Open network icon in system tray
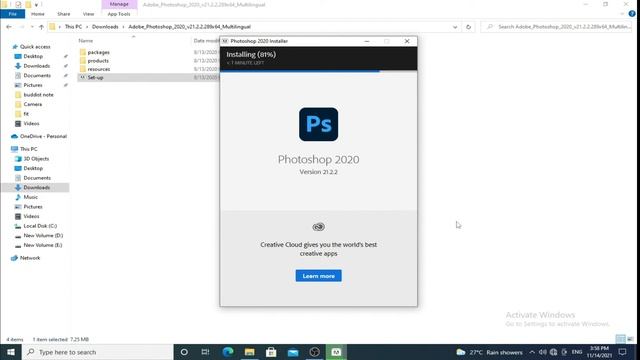The image size is (640, 360). (553, 352)
